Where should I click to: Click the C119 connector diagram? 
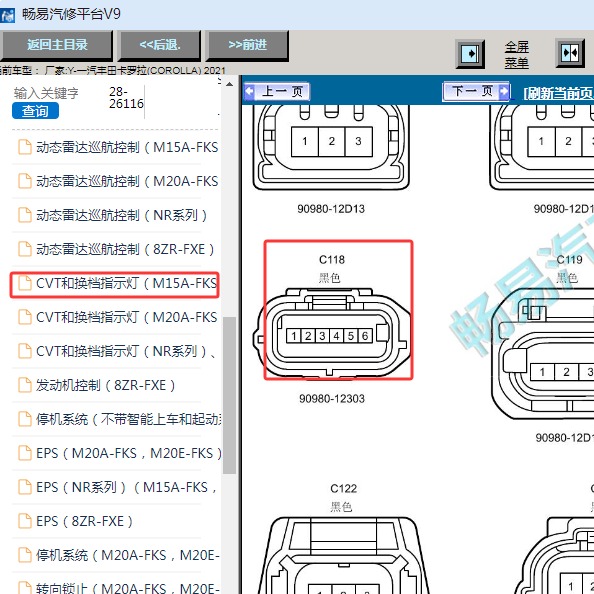542,354
